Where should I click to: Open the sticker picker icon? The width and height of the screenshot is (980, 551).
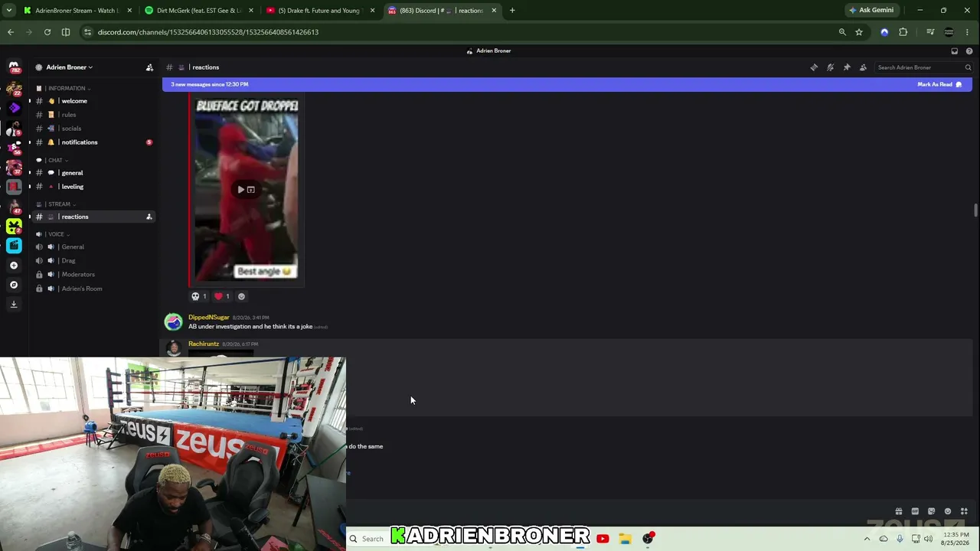931,511
